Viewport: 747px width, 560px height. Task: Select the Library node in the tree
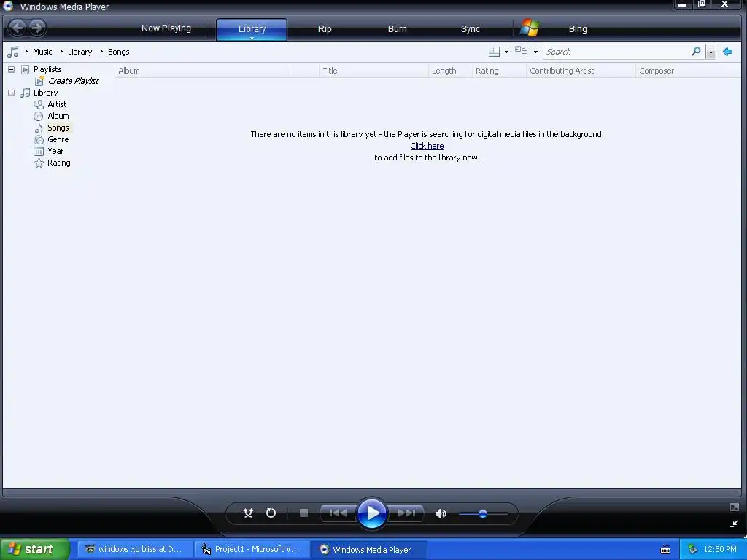tap(45, 93)
